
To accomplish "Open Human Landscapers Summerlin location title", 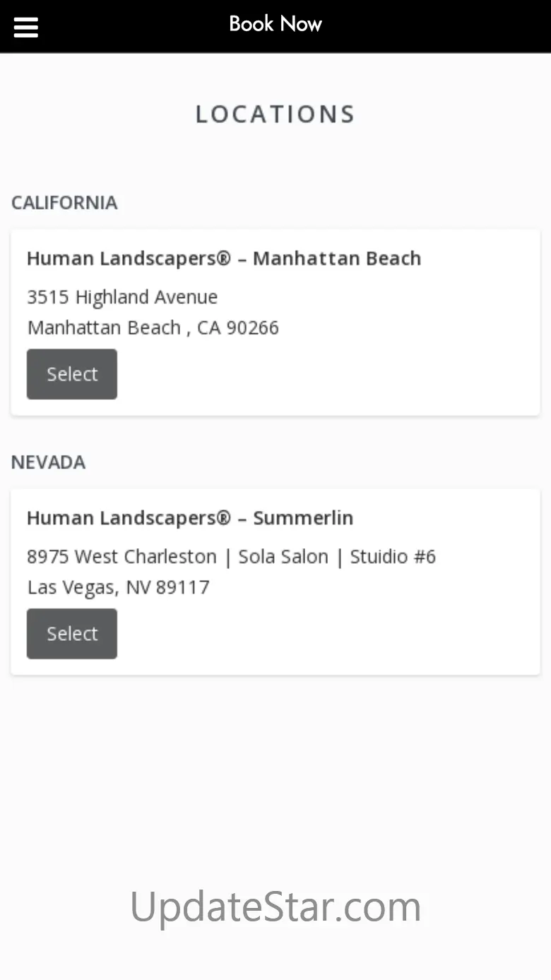I will tap(189, 518).
